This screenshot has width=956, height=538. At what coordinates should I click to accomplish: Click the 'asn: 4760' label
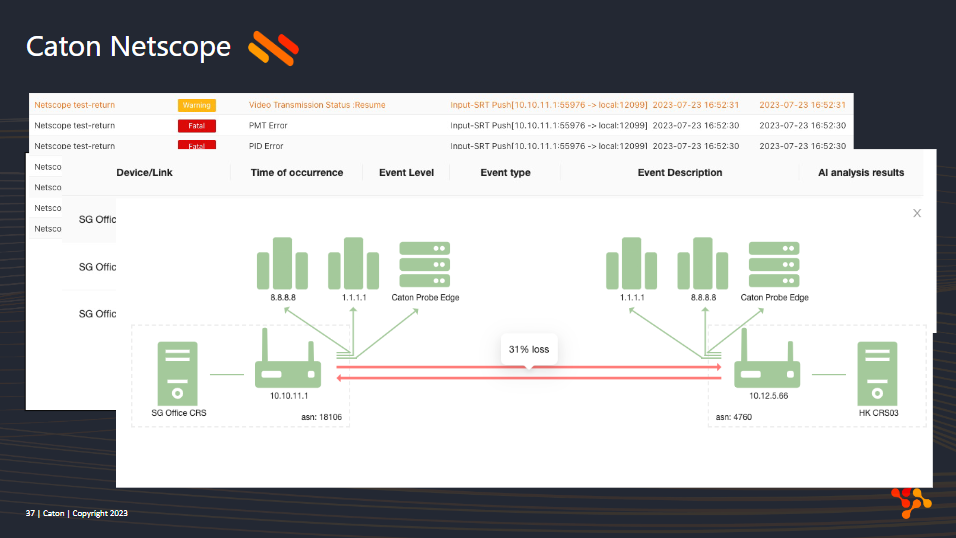click(x=733, y=417)
